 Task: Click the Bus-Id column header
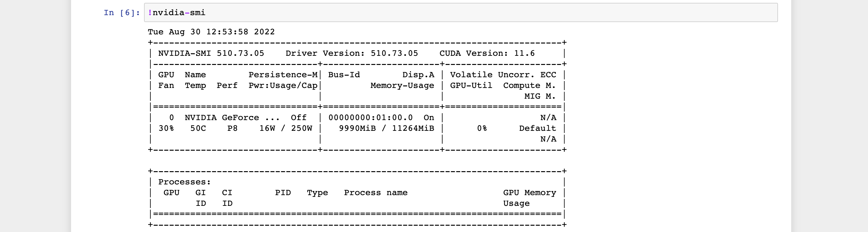(x=344, y=75)
